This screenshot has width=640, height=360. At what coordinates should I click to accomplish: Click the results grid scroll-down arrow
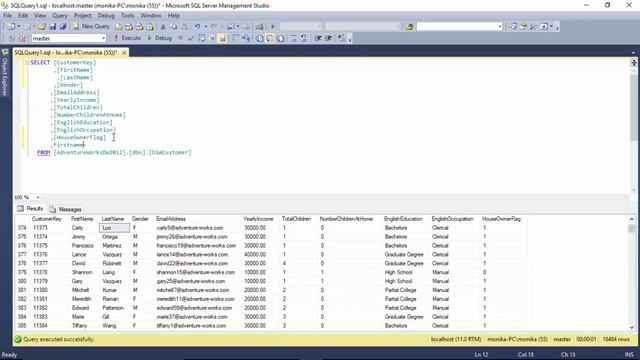(x=632, y=327)
